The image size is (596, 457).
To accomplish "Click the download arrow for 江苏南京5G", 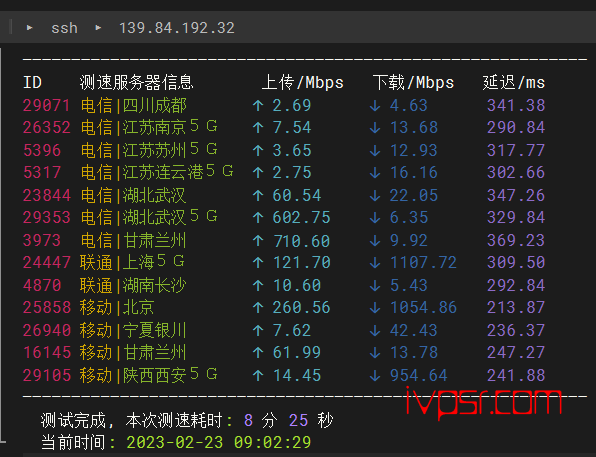I will [375, 128].
